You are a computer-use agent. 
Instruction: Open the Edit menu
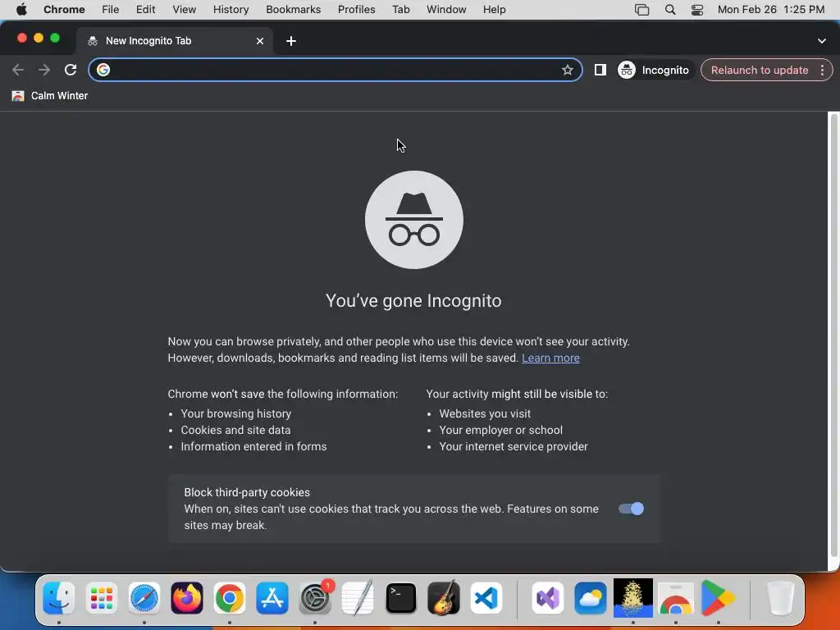tap(145, 10)
